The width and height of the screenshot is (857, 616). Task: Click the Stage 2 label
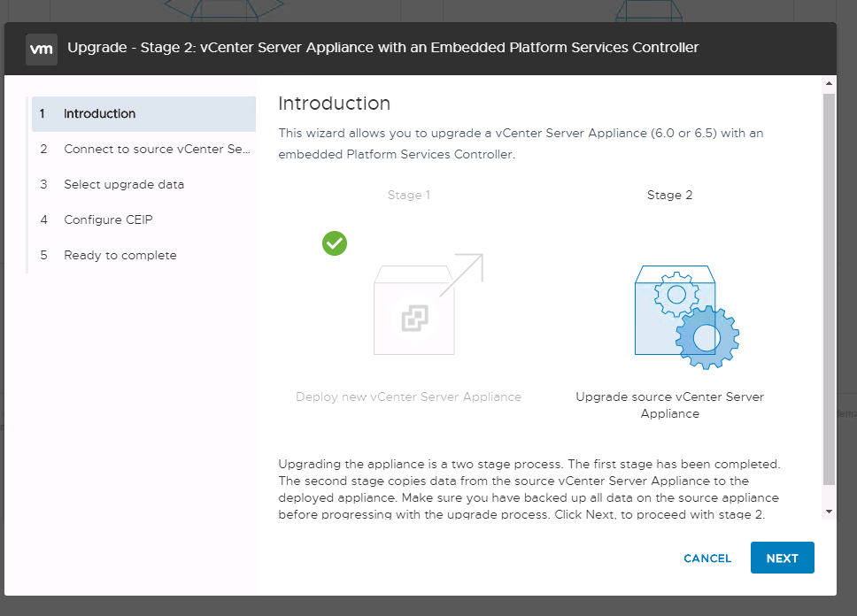pos(669,195)
